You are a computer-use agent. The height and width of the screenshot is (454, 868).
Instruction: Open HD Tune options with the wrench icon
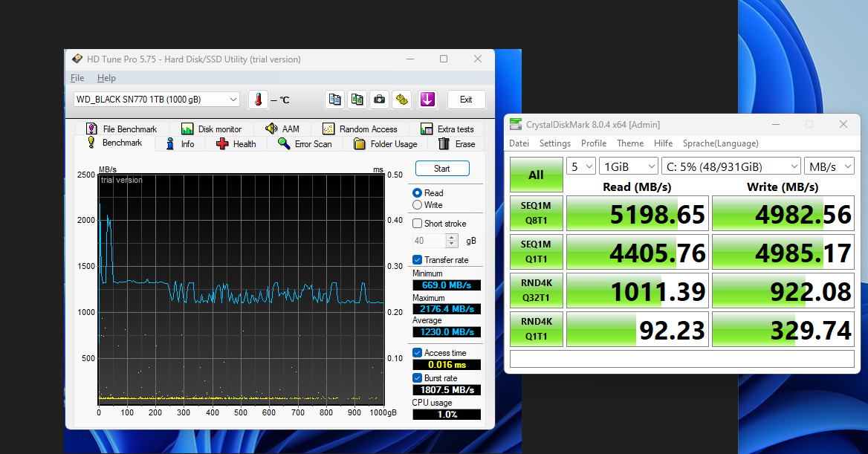pos(401,100)
